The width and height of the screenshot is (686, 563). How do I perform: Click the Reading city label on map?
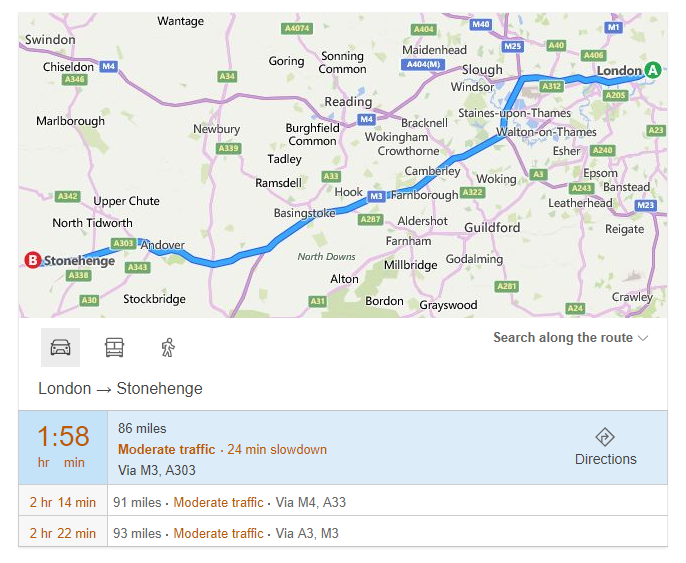(348, 101)
